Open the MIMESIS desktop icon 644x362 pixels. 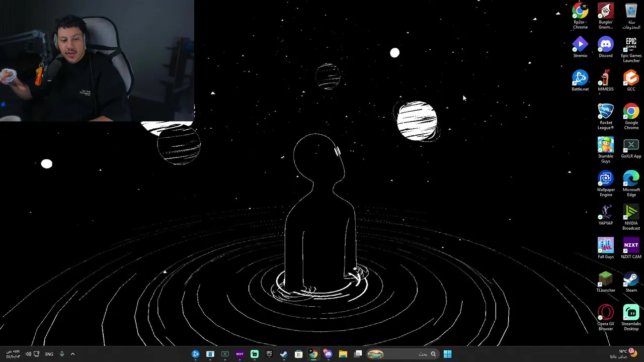coord(606,80)
